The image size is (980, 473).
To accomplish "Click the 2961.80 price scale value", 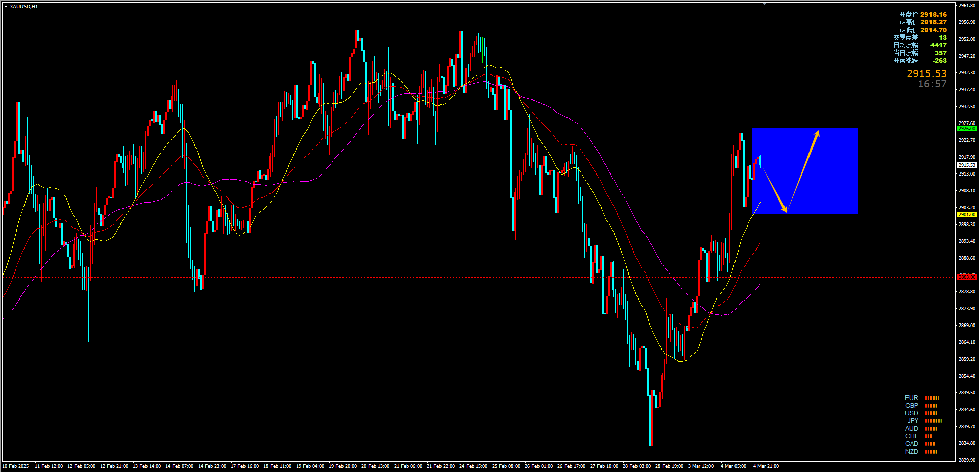I will point(967,6).
